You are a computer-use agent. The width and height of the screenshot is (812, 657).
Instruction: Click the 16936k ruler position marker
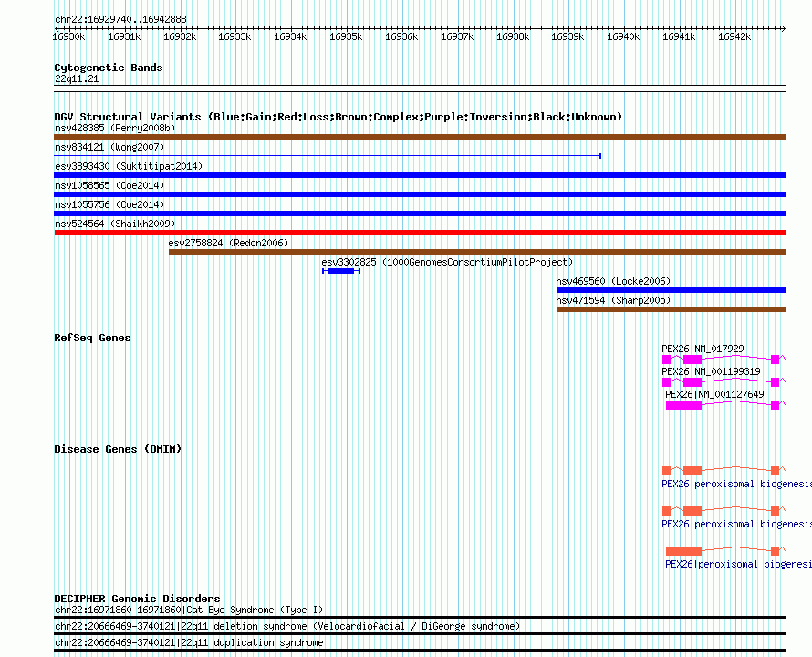(401, 36)
